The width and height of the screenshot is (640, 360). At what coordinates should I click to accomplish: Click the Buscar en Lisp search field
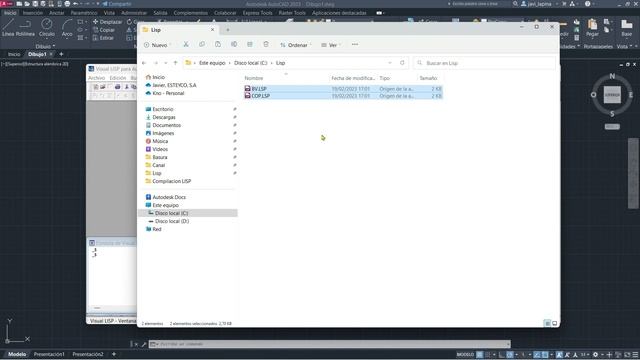point(484,63)
